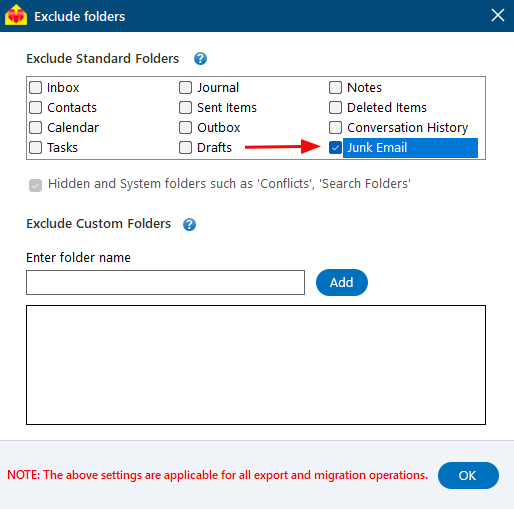Viewport: 514px width, 509px height.
Task: Toggle the Tasks checkbox
Action: point(35,148)
